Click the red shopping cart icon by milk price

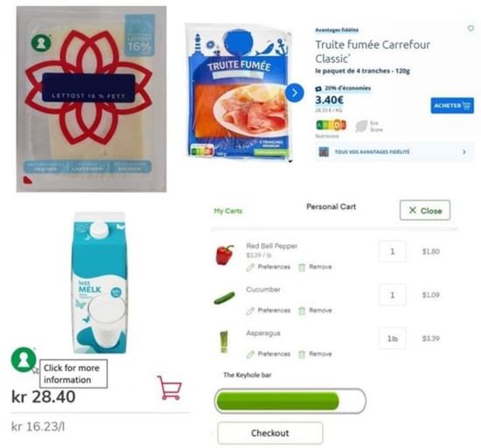click(x=170, y=388)
